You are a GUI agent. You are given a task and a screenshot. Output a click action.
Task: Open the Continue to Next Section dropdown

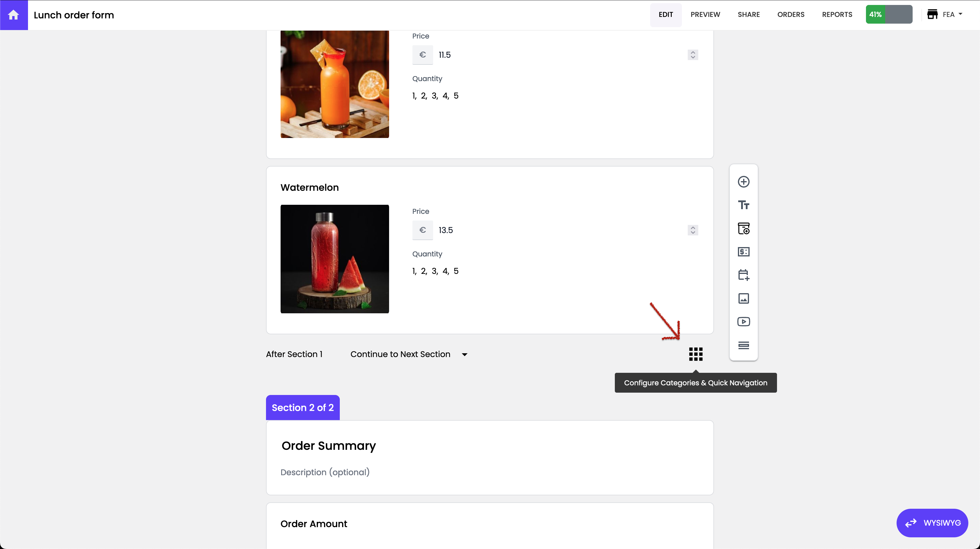tap(409, 354)
